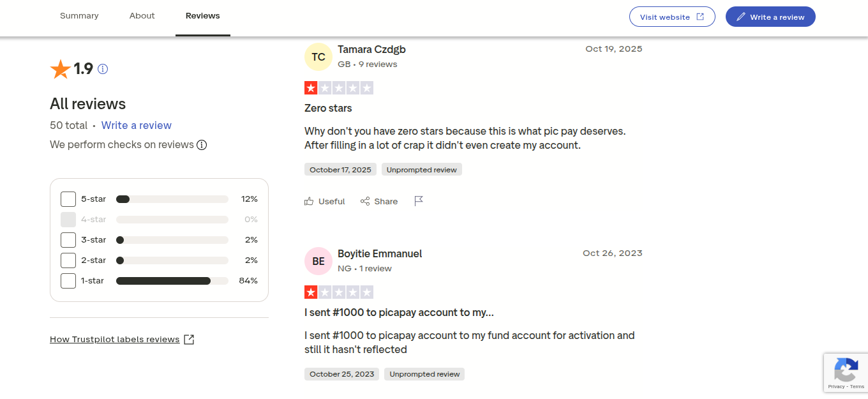Tick the 1-star filter checkbox

tap(68, 281)
